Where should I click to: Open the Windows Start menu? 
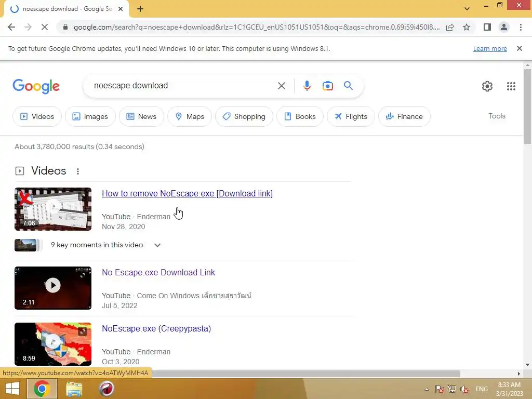(12, 389)
